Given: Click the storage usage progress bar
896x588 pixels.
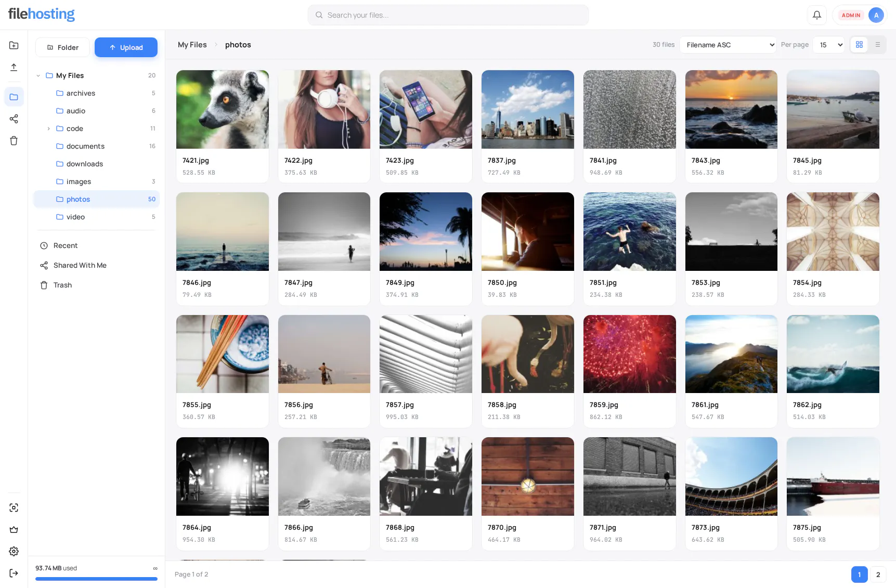Looking at the screenshot, I should point(96,579).
